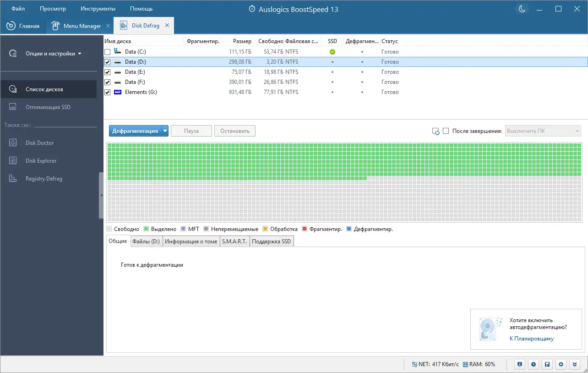
Task: Close the Disk Defrag tab
Action: [x=167, y=26]
